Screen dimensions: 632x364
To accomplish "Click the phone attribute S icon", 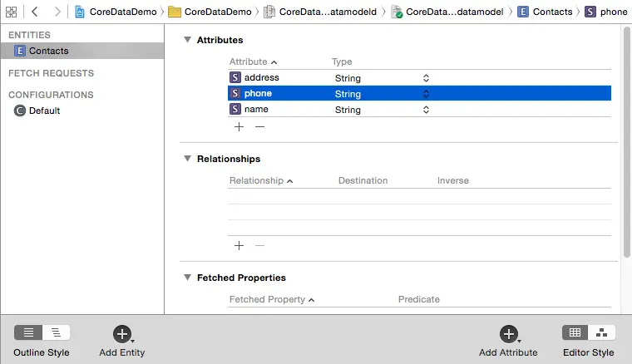I will pos(235,93).
